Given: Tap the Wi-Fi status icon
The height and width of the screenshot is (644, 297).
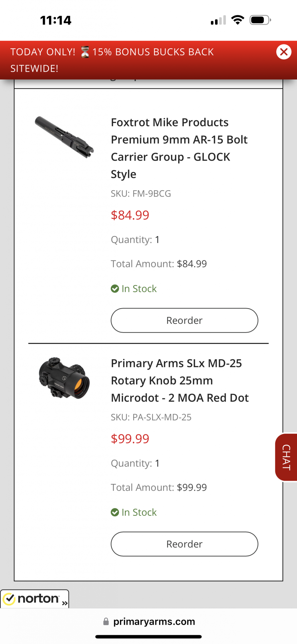Looking at the screenshot, I should [238, 20].
